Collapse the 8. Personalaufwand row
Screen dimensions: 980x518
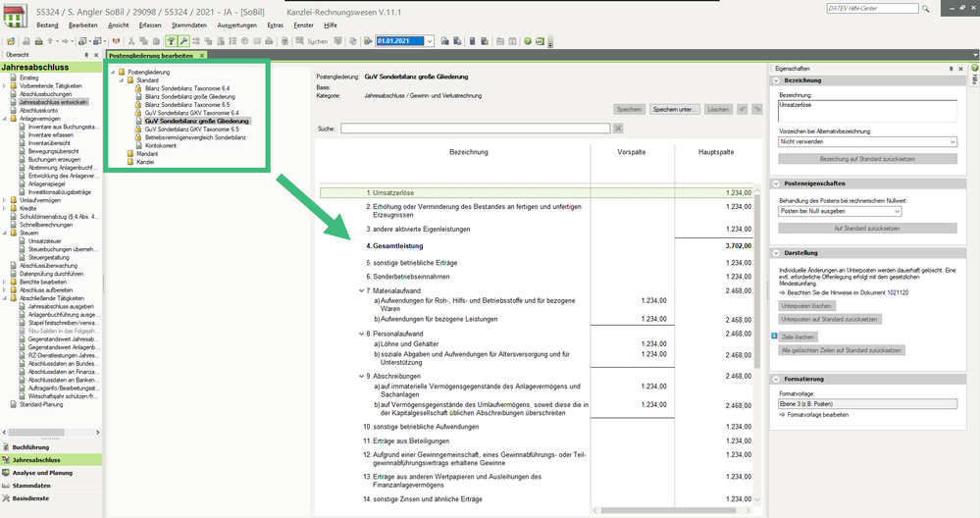pyautogui.click(x=361, y=334)
